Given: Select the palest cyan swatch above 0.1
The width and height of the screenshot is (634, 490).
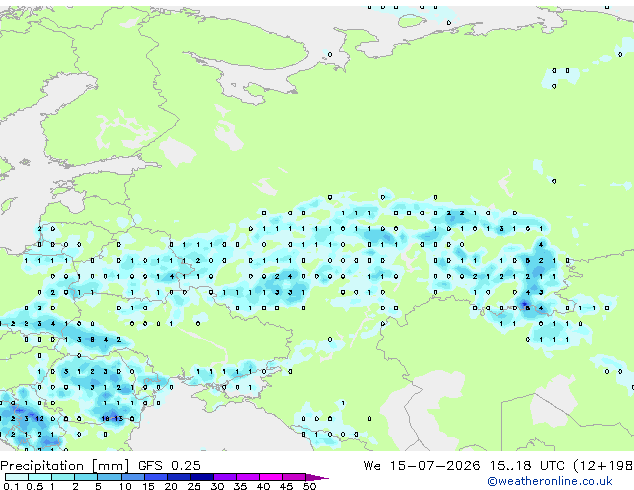Looking at the screenshot, I should coord(17,477).
